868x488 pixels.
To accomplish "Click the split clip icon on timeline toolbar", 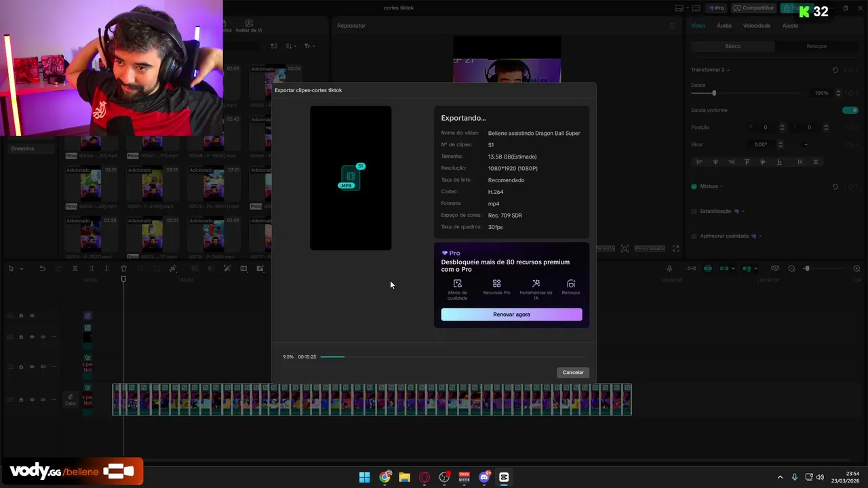I will point(75,269).
